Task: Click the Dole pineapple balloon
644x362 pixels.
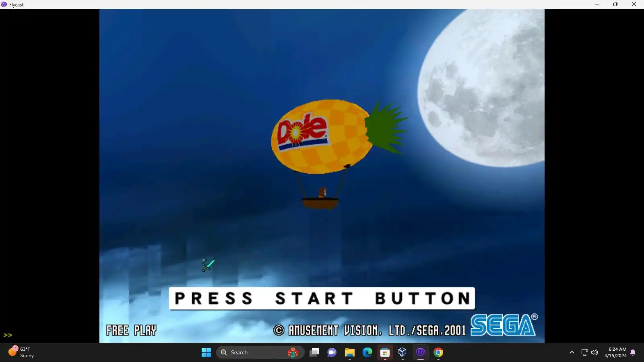Action: 340,137
